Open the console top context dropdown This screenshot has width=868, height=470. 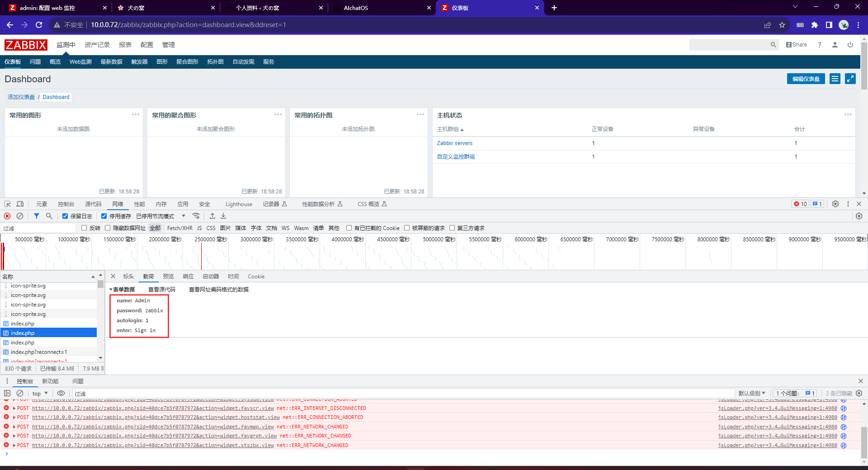tap(40, 393)
